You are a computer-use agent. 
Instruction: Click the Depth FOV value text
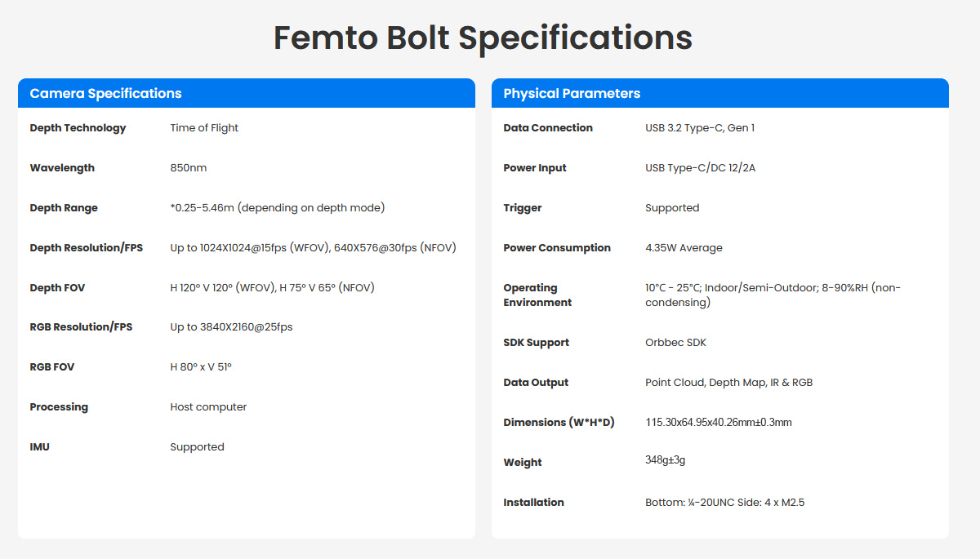pos(272,288)
